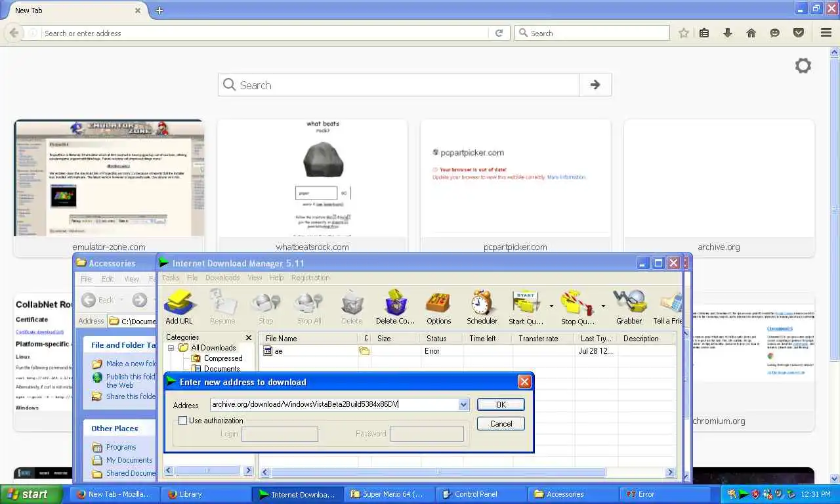Open IDM Tasks menu

[x=171, y=278]
